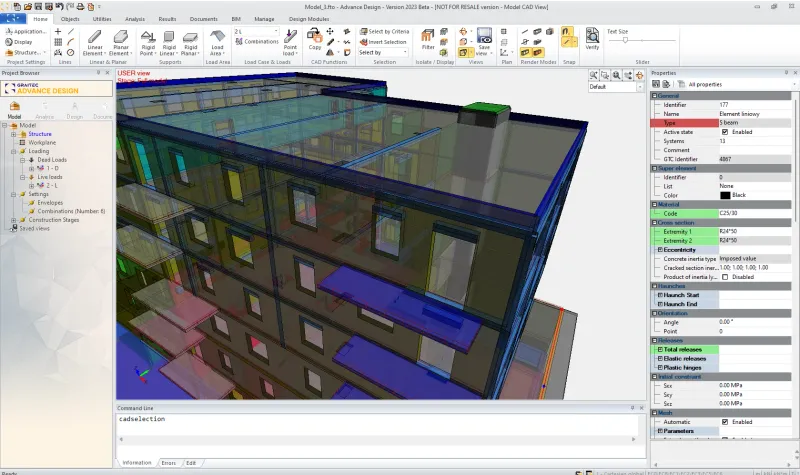The height and width of the screenshot is (475, 800).
Task: Open the Design Modules ribbon tab
Action: click(309, 19)
